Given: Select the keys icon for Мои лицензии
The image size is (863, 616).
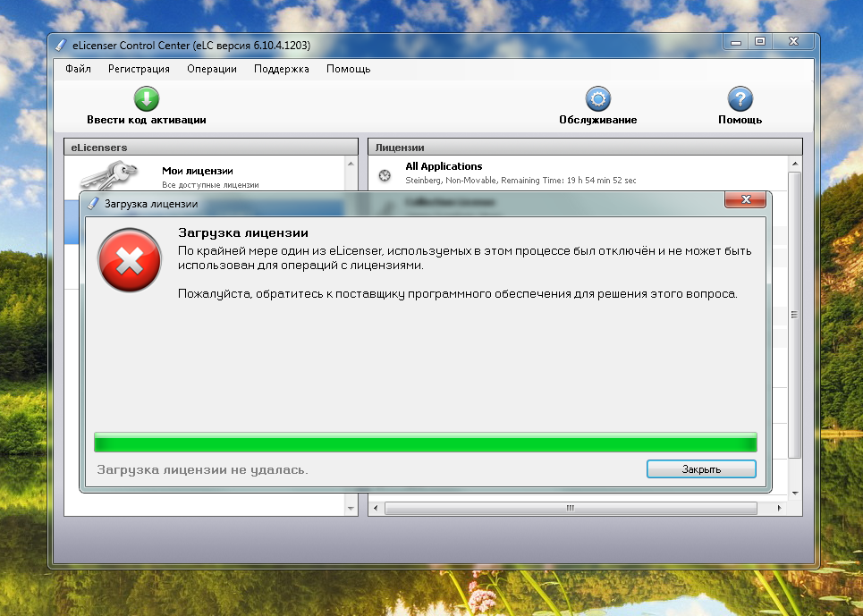Looking at the screenshot, I should (x=109, y=175).
